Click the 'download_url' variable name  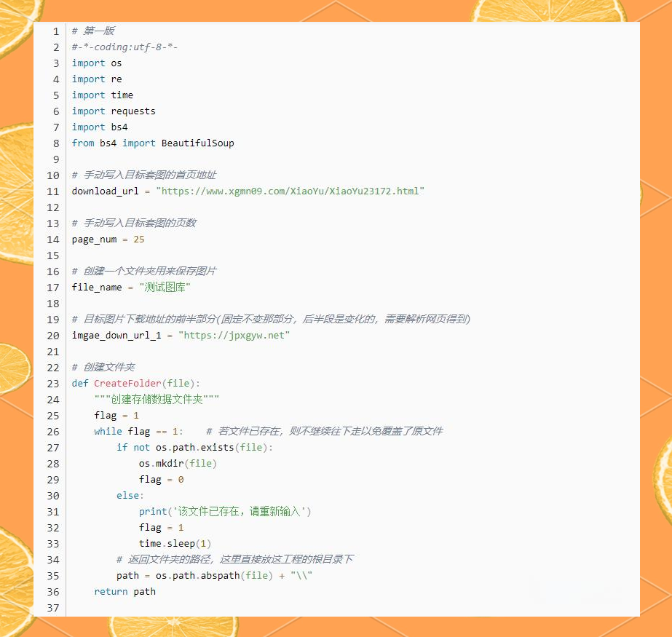point(105,191)
